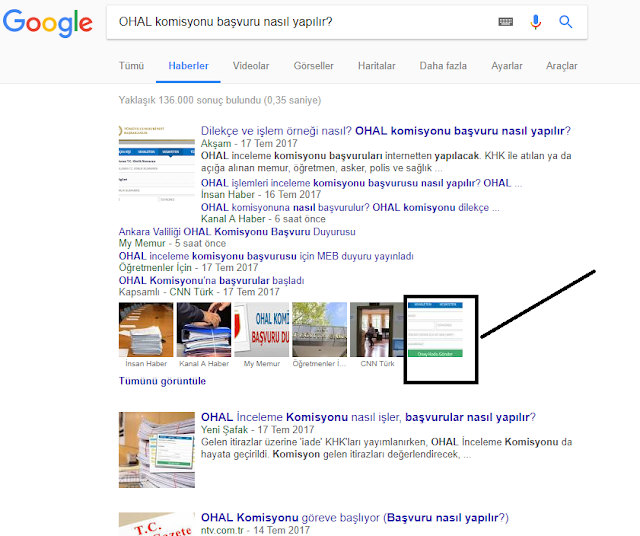640x536 pixels.
Task: Open the Haritalar tab
Action: pyautogui.click(x=377, y=66)
